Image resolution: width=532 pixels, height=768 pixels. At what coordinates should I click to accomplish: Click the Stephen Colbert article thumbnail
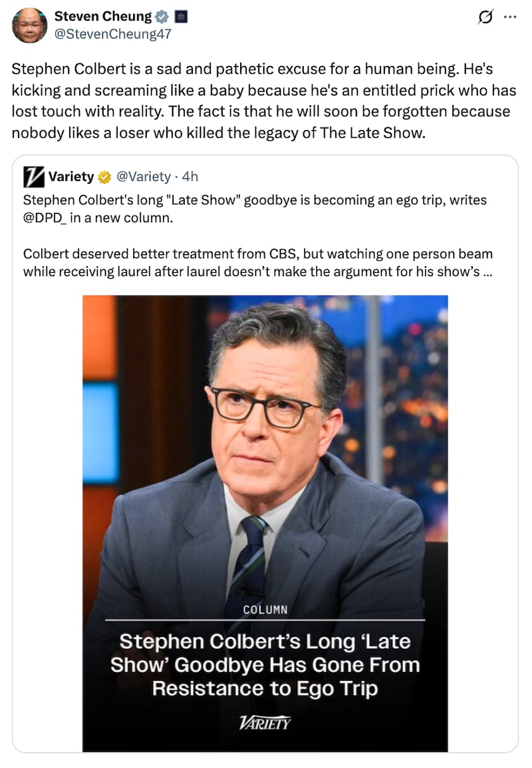point(265,433)
